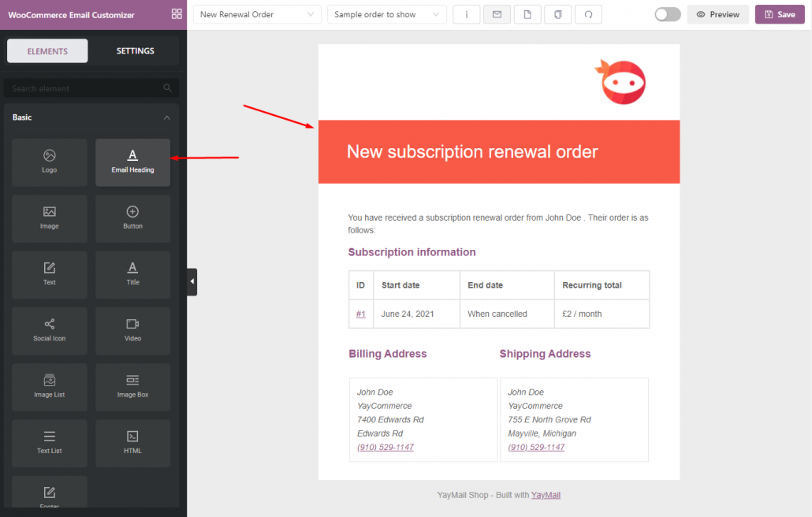Click the ninja logo in email
812x517 pixels.
tap(621, 82)
